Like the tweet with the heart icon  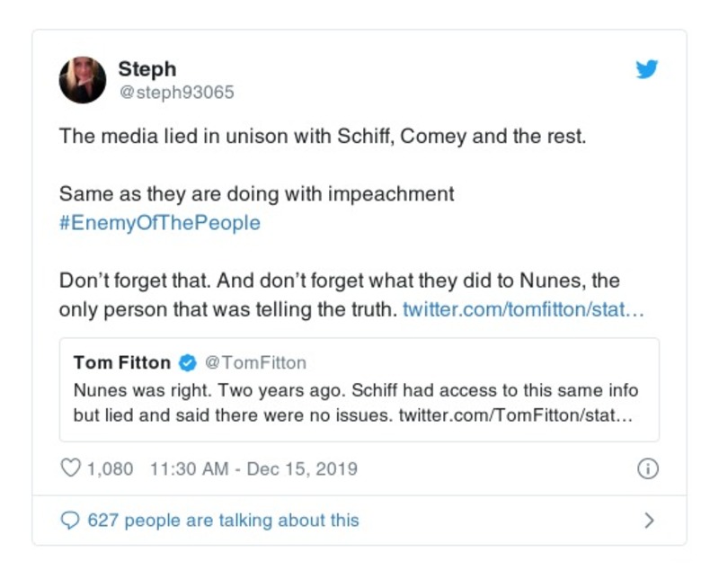(70, 468)
